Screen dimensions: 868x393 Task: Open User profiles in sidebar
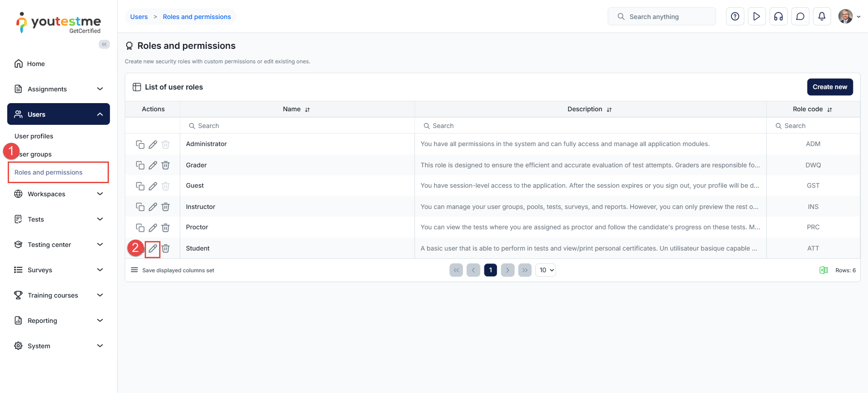pos(34,136)
